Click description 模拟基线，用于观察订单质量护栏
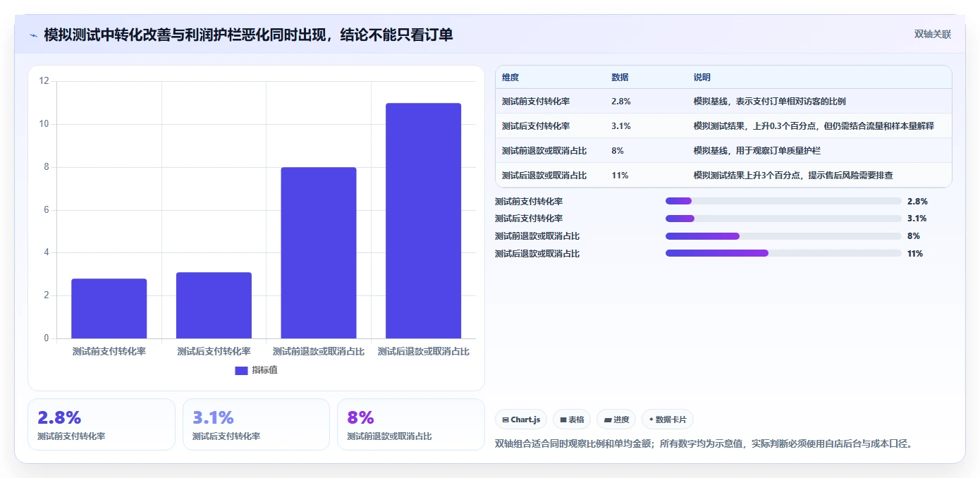The width and height of the screenshot is (980, 478). tap(757, 151)
